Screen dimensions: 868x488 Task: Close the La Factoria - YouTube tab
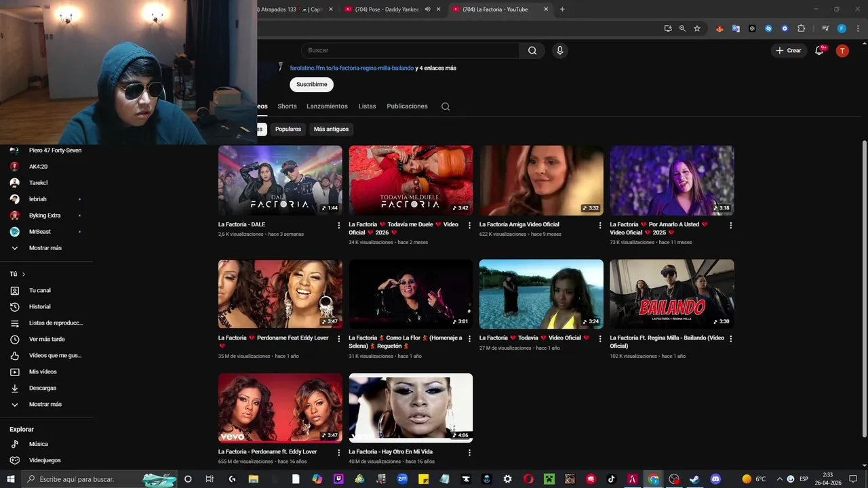(546, 9)
